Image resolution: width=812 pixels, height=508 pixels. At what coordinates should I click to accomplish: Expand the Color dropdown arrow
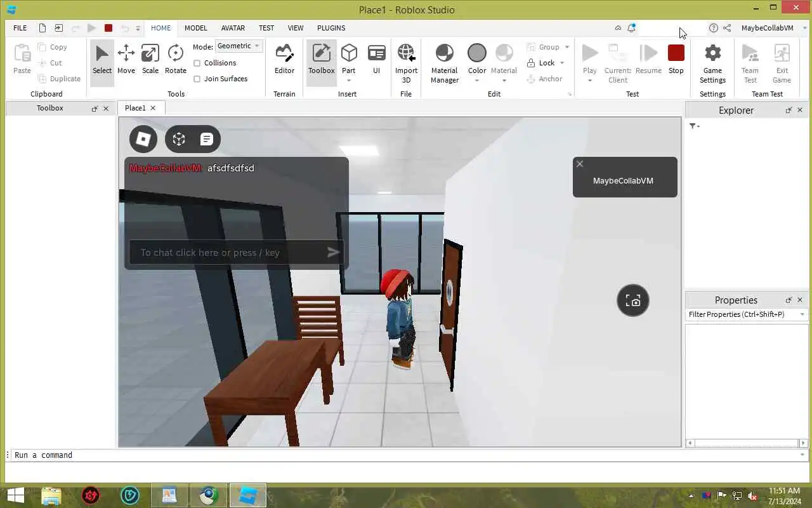click(477, 81)
